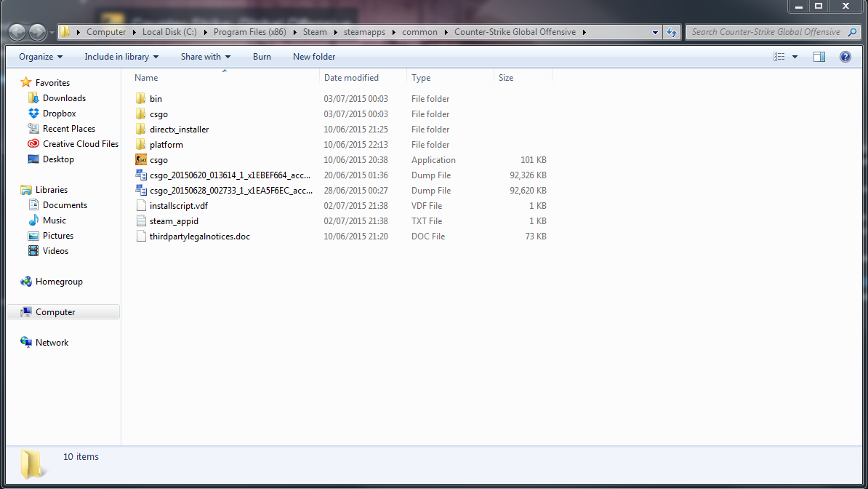
Task: Click the common breadcrumb segment
Action: pyautogui.click(x=419, y=32)
